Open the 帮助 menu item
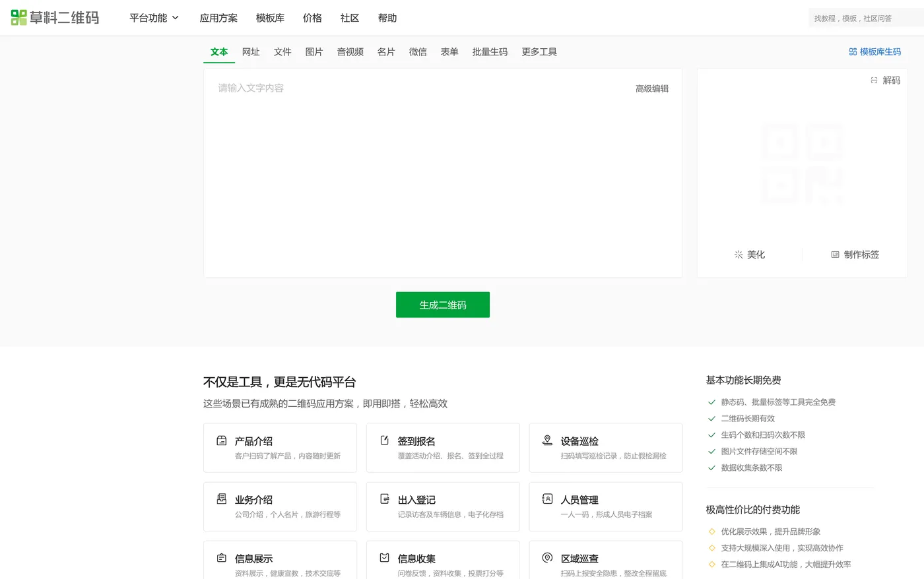This screenshot has width=924, height=579. (x=387, y=18)
